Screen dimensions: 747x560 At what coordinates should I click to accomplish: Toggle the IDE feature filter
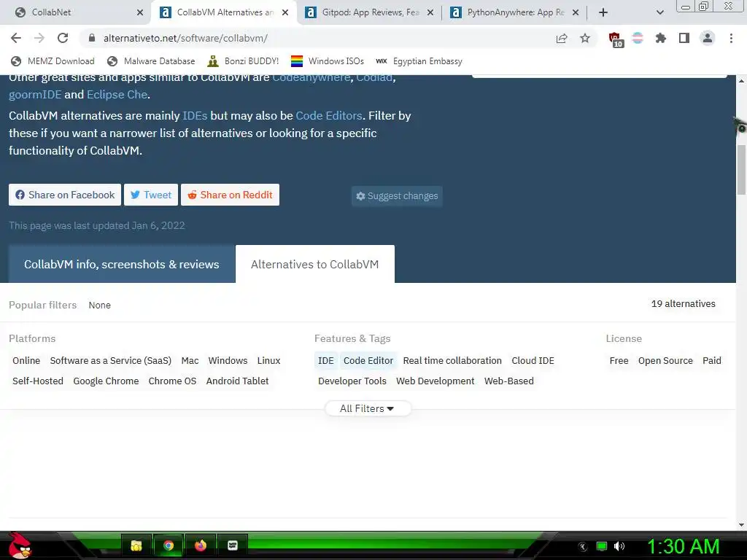click(x=326, y=360)
